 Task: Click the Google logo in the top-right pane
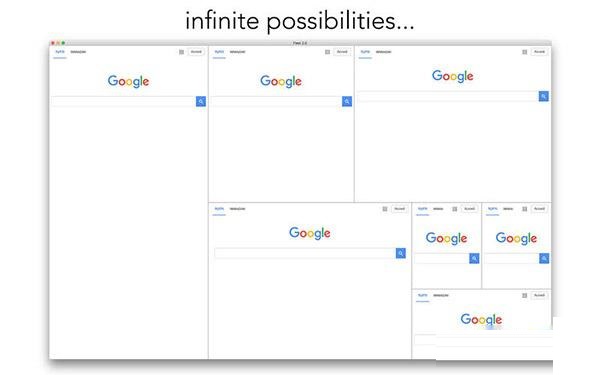pos(453,76)
